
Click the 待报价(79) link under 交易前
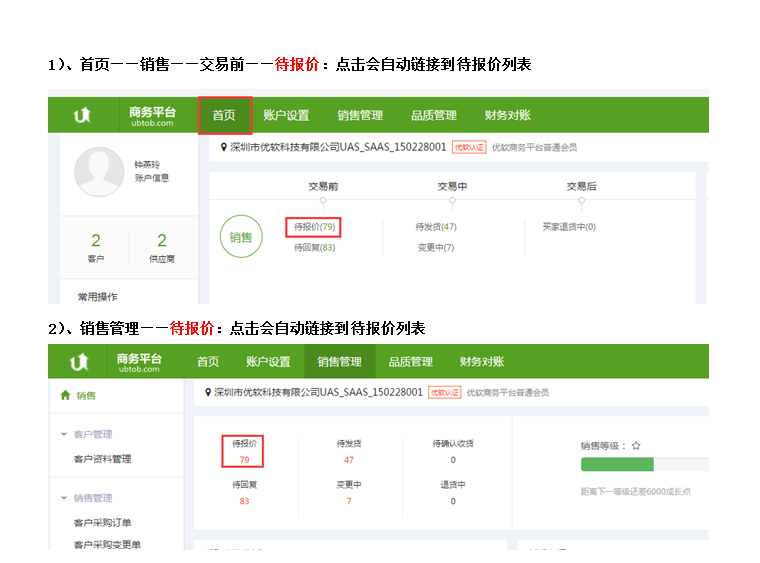[x=314, y=227]
